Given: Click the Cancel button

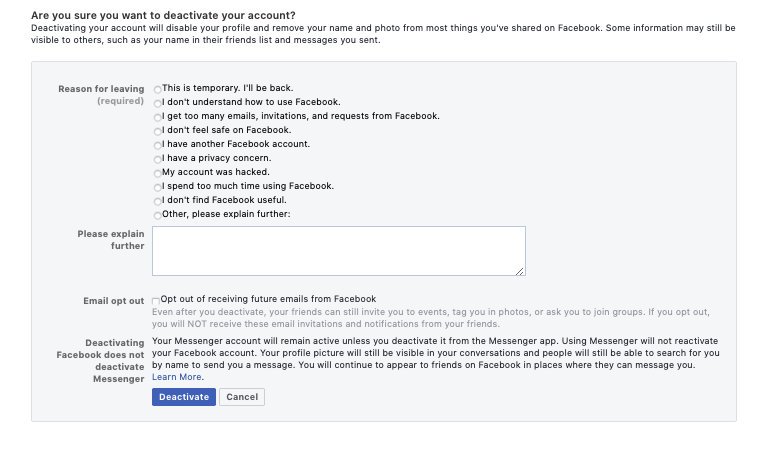Looking at the screenshot, I should point(242,397).
